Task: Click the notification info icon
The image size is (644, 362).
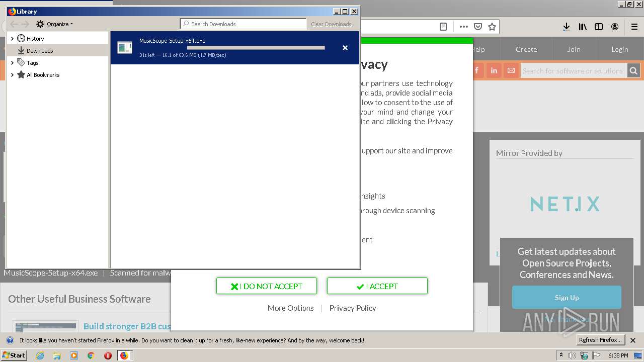Action: (10, 340)
